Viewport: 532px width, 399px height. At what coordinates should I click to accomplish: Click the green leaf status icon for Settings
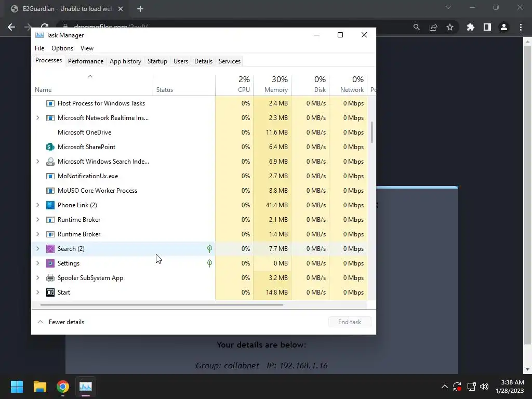(210, 263)
